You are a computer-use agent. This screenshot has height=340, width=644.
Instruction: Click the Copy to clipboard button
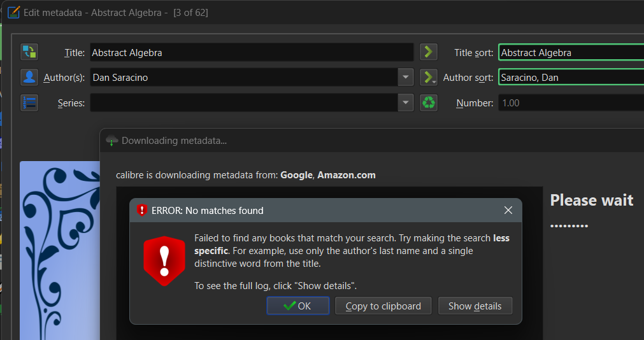pyautogui.click(x=383, y=306)
